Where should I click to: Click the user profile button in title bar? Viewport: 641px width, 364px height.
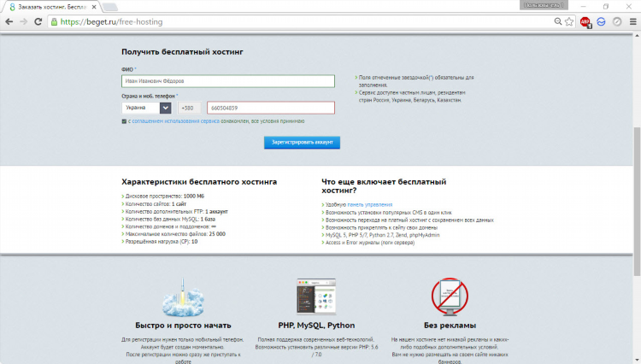tap(544, 5)
